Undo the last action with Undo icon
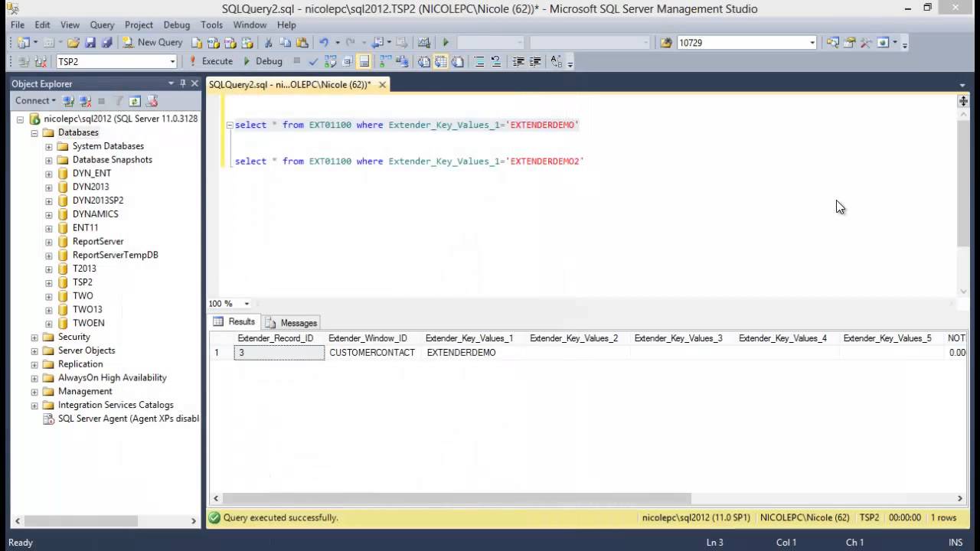980x551 pixels. [324, 43]
